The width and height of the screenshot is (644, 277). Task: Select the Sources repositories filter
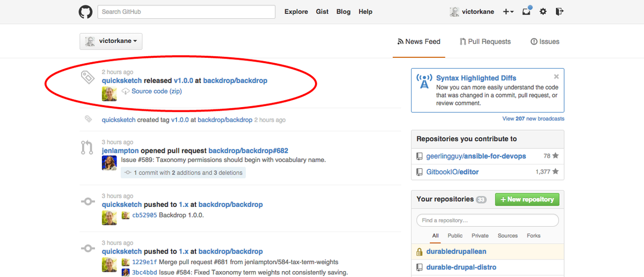coord(508,236)
